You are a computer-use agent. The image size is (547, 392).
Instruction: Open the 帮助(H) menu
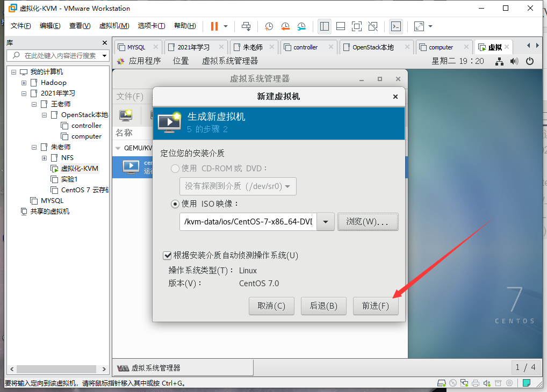(x=185, y=26)
